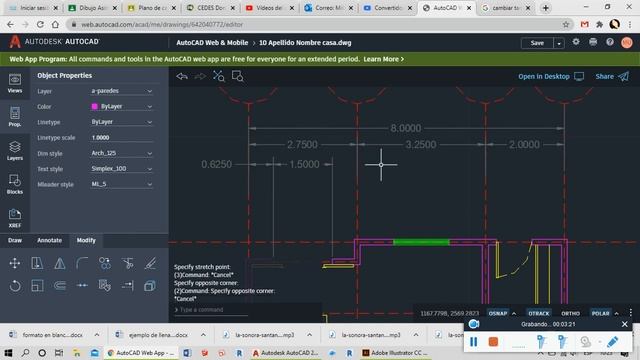The image size is (640, 360).
Task: Open the Dim style dropdown Arch_125
Action: (121, 153)
